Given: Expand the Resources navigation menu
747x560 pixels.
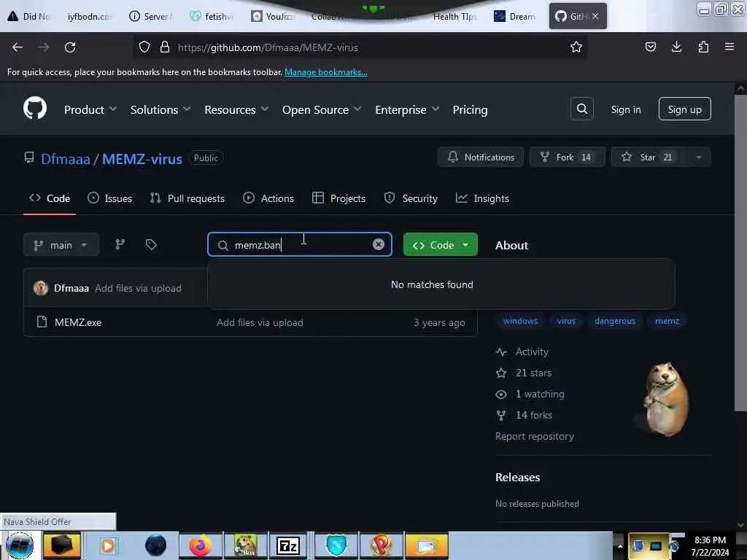Looking at the screenshot, I should tap(236, 109).
